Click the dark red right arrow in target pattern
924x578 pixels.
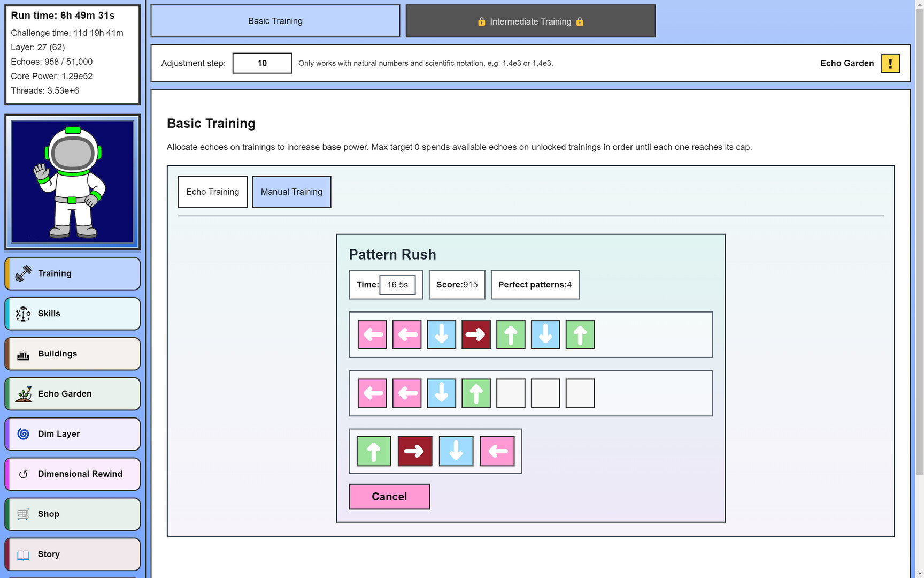pyautogui.click(x=476, y=335)
